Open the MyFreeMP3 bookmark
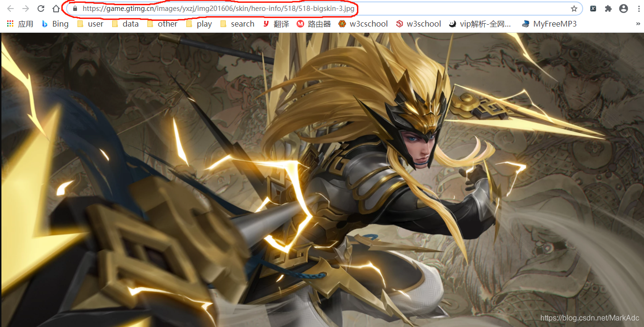 549,24
